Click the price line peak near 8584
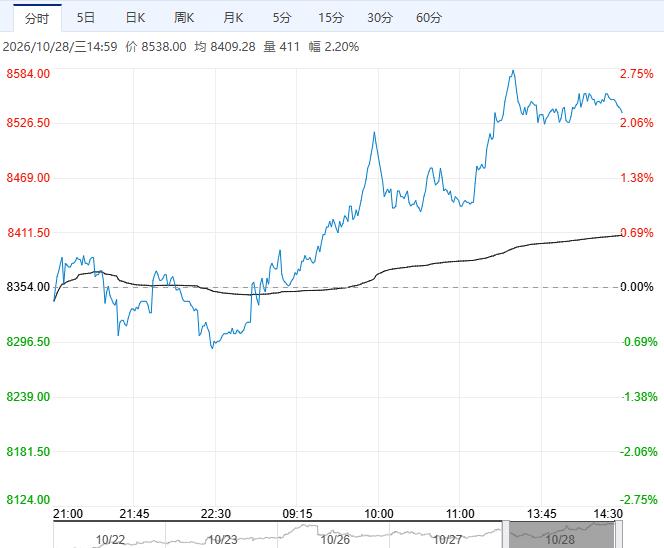The width and height of the screenshot is (664, 548). click(x=513, y=71)
